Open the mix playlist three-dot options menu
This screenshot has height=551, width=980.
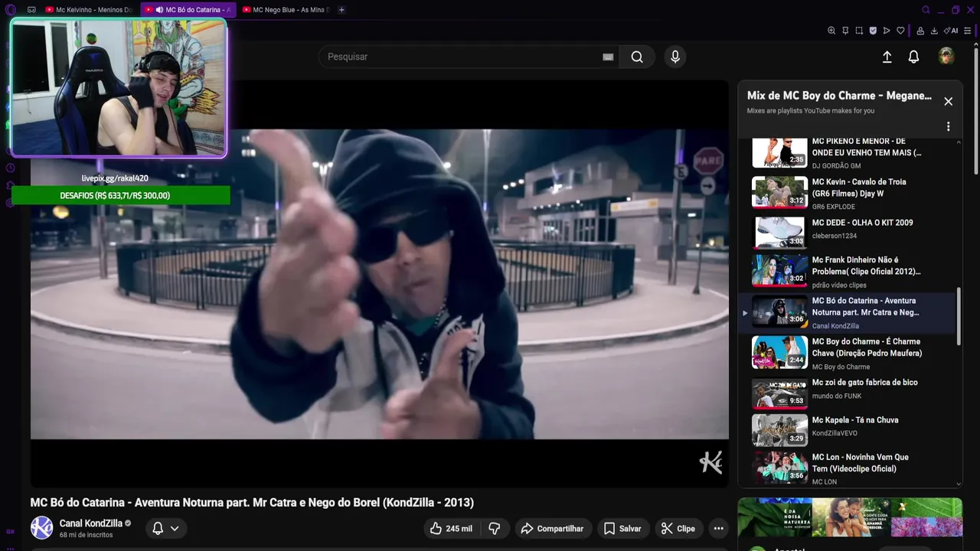tap(948, 126)
